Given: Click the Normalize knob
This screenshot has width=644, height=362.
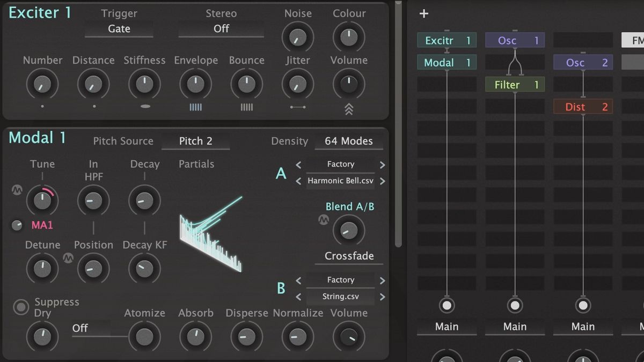Looking at the screenshot, I should (x=297, y=337).
